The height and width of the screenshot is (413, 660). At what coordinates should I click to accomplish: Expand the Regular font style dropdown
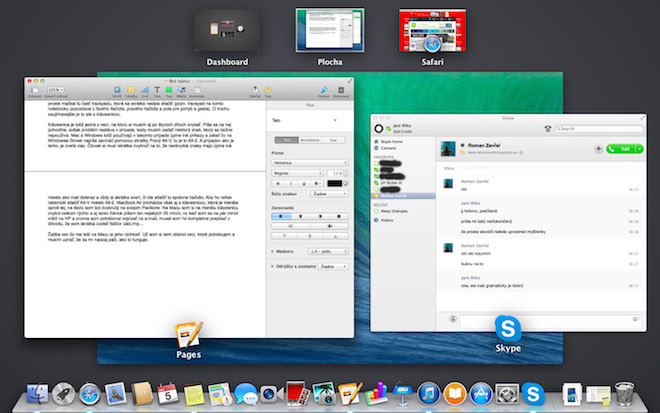(300, 173)
